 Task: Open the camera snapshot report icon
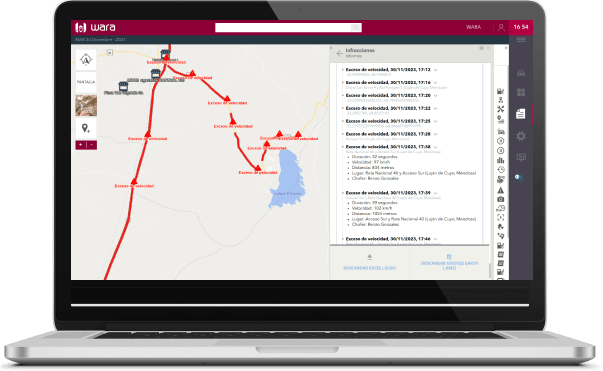tap(500, 199)
